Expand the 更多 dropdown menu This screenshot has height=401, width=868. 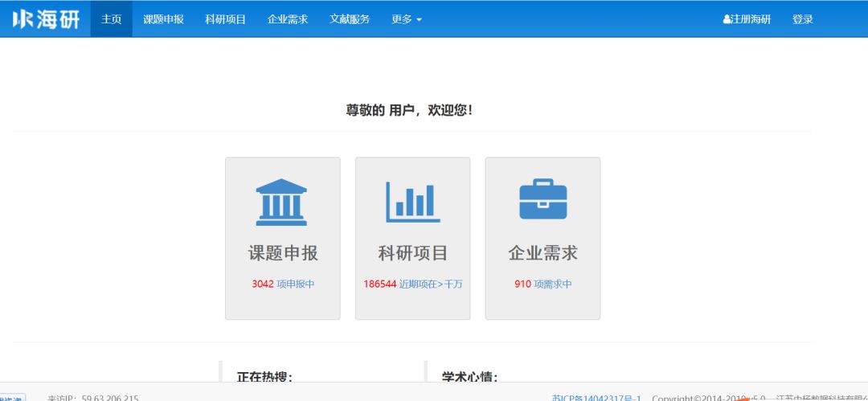[x=406, y=19]
